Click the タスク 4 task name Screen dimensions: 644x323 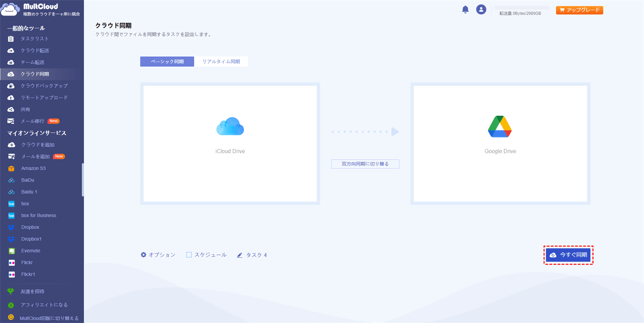pos(257,255)
